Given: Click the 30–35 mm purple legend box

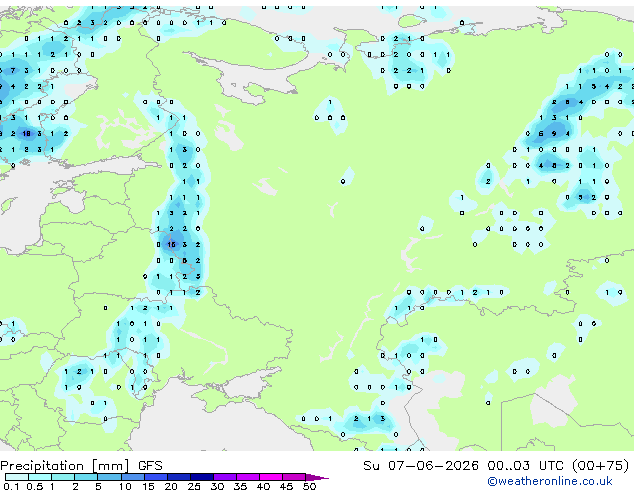Looking at the screenshot, I should [225, 477].
